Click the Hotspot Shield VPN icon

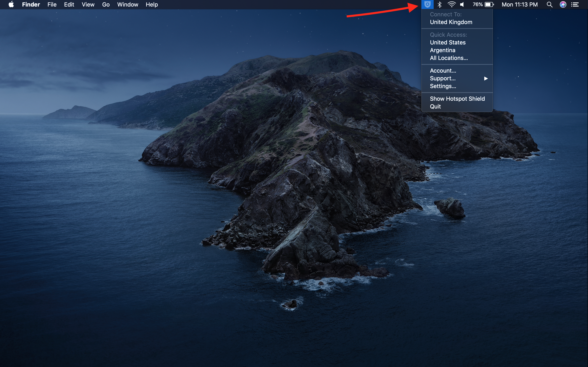pos(427,4)
